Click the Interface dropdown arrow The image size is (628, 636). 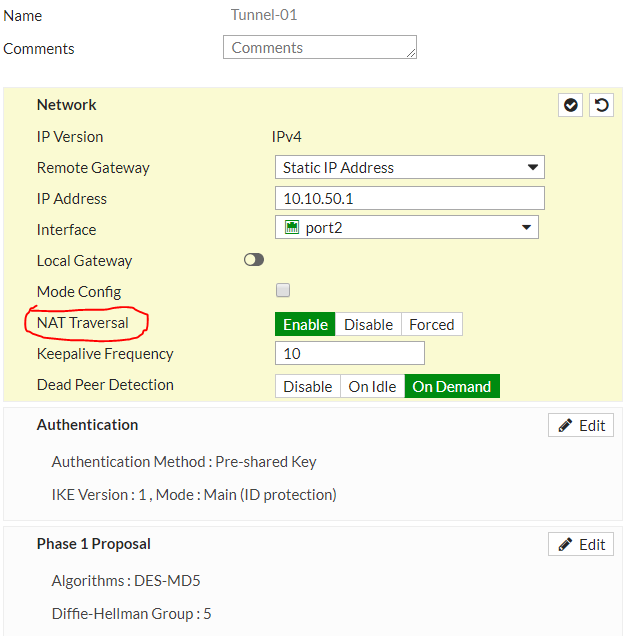tap(527, 227)
